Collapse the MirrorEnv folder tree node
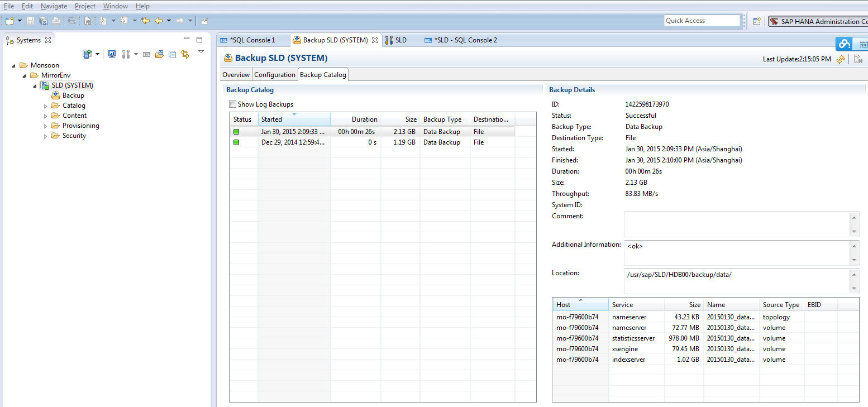The image size is (868, 407). pyautogui.click(x=24, y=75)
